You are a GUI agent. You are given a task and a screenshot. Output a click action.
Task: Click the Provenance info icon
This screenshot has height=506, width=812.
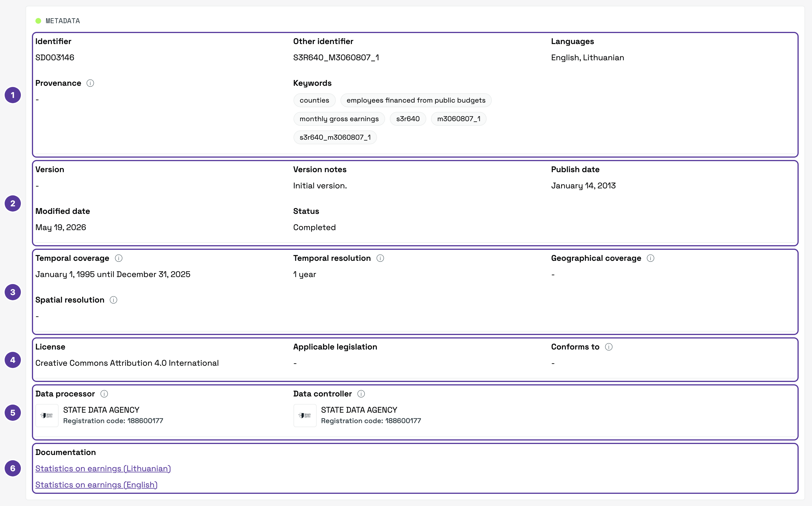(x=90, y=83)
